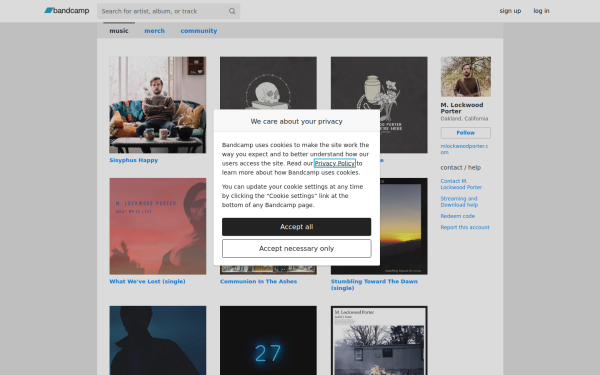Click the search magnifier icon
The width and height of the screenshot is (600, 375).
(232, 11)
